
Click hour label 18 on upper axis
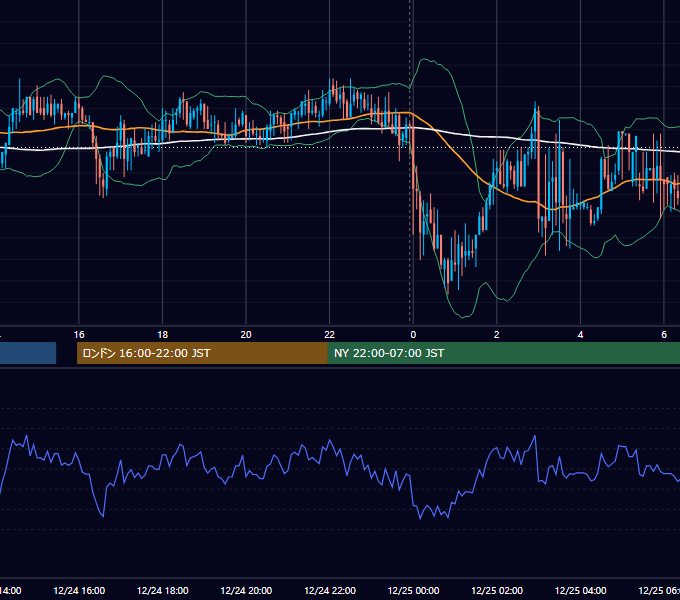(x=163, y=335)
